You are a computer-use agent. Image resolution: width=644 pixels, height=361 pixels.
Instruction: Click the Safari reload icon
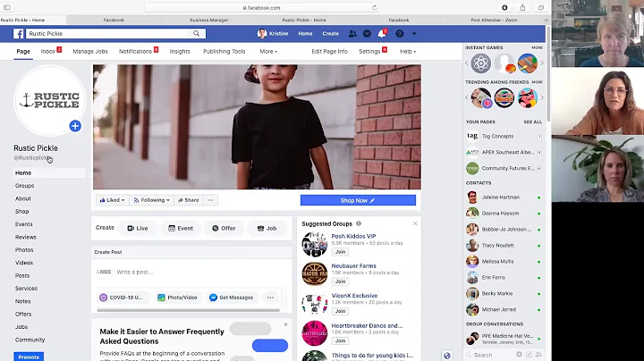tap(374, 7)
